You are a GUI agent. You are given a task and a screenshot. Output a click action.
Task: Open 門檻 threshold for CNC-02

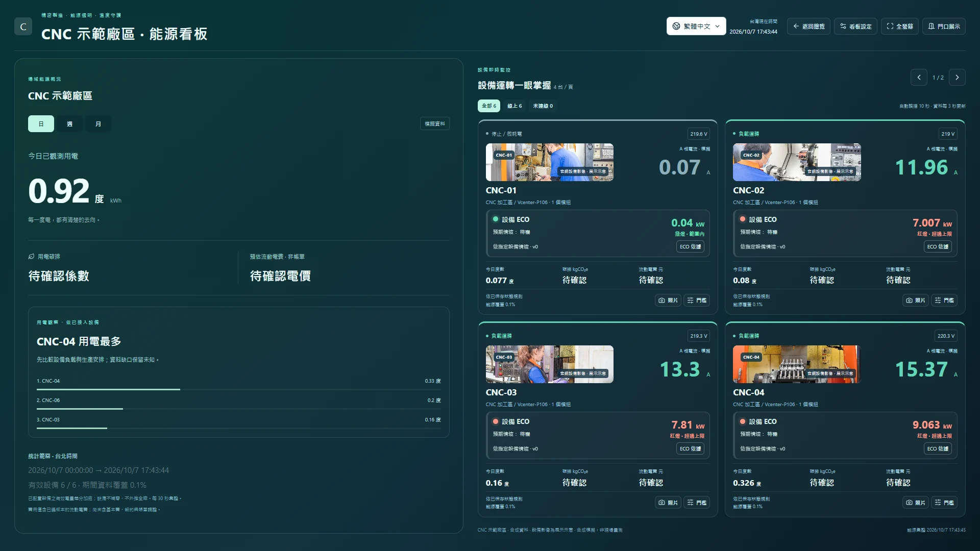pos(944,300)
